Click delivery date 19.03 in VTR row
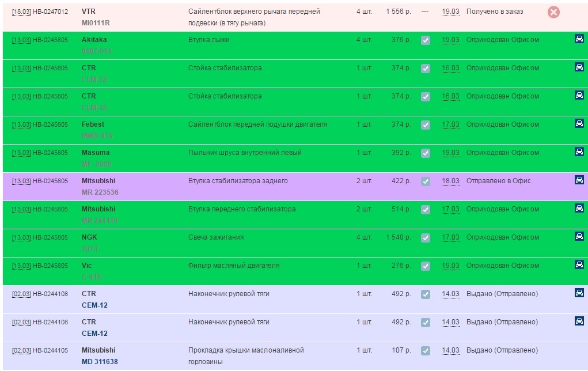Viewport: 588px width, 371px height. point(450,12)
